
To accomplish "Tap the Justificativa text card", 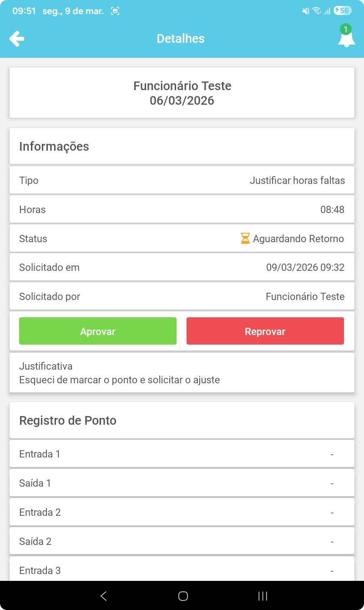I will click(182, 372).
